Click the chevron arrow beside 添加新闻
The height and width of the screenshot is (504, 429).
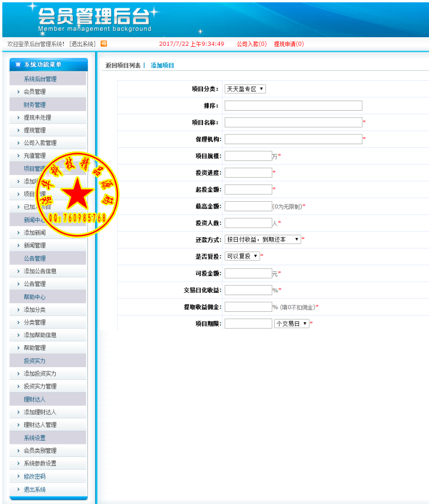[x=18, y=232]
